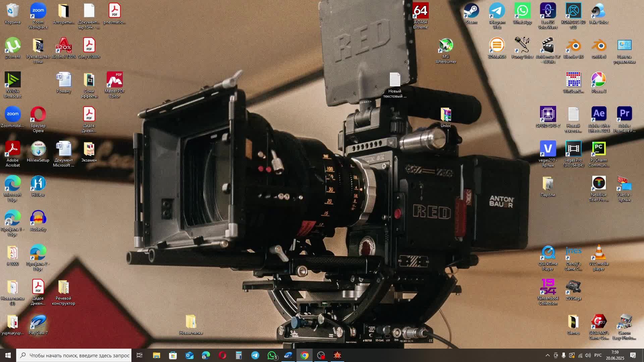Switch to Google Chrome in taskbar
This screenshot has height=362, width=644.
pyautogui.click(x=305, y=355)
